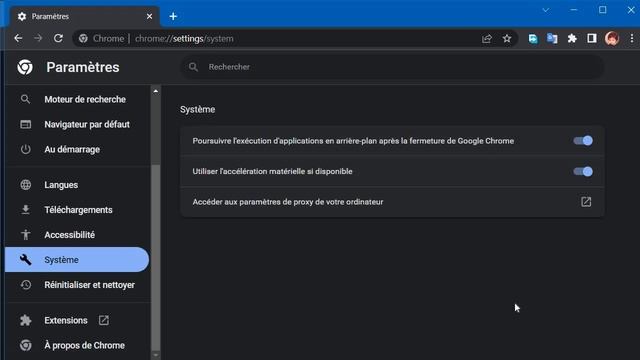The height and width of the screenshot is (360, 640).
Task: Go back using the browser back arrow
Action: (18, 38)
